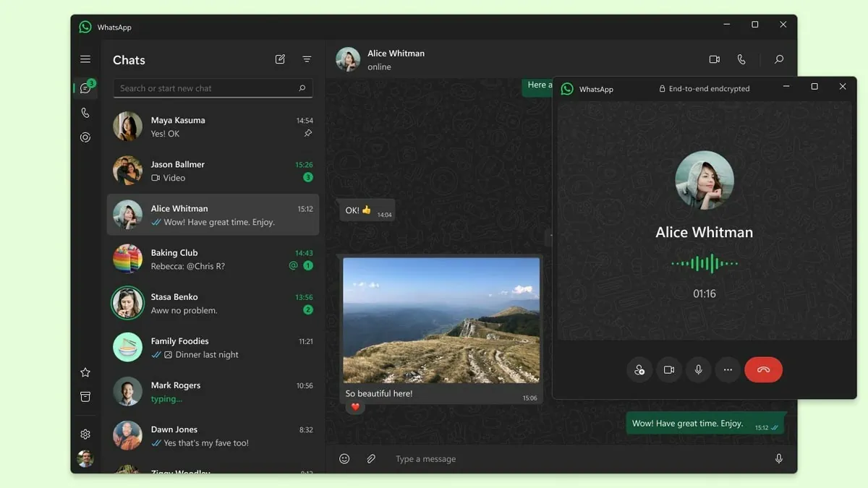Attach a file with the paperclip icon

coord(371,458)
